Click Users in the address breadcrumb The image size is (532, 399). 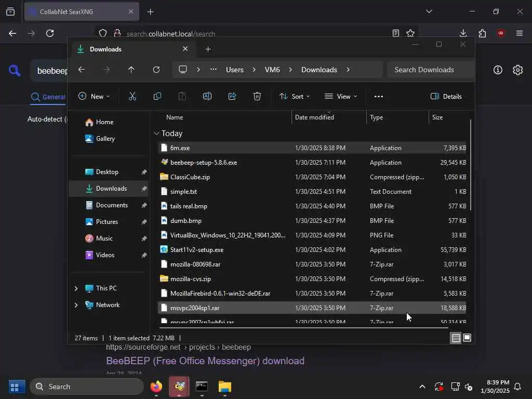[234, 70]
